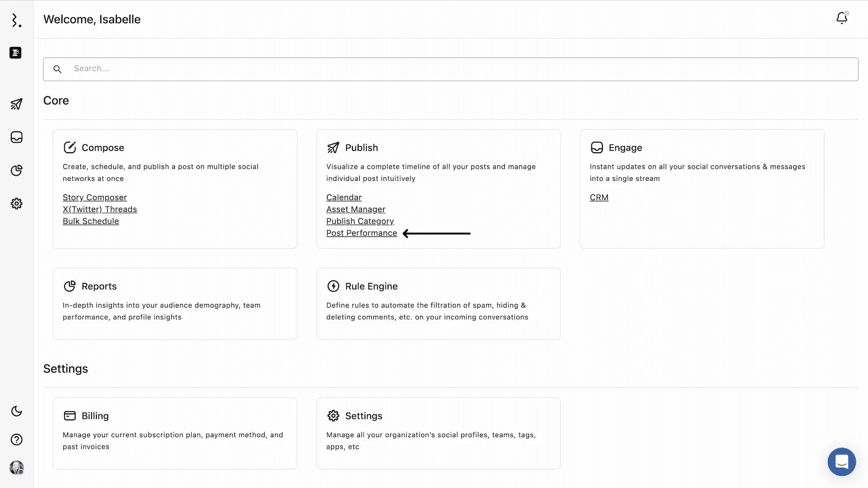Open the chat support bubble

click(x=842, y=462)
